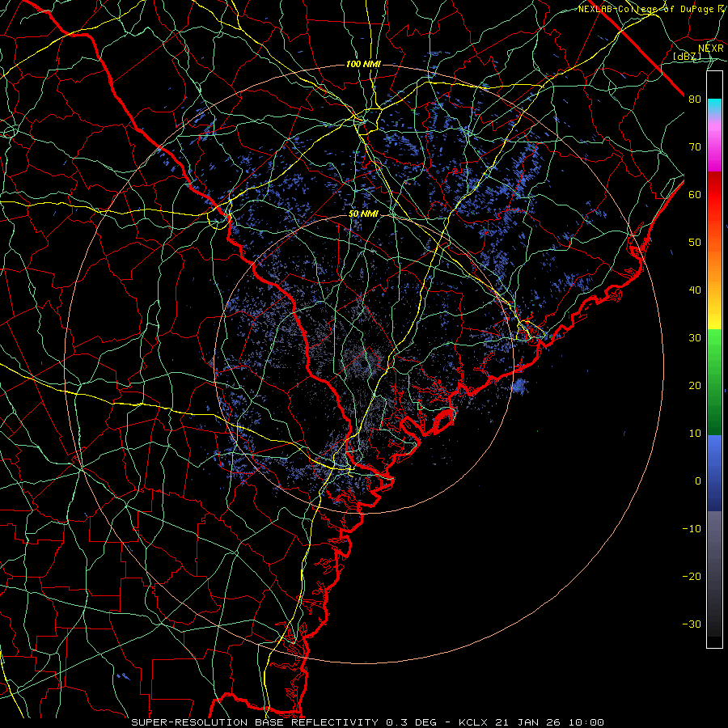Click the isolated blue echo cluster just offshore
The image size is (728, 728).
[520, 386]
